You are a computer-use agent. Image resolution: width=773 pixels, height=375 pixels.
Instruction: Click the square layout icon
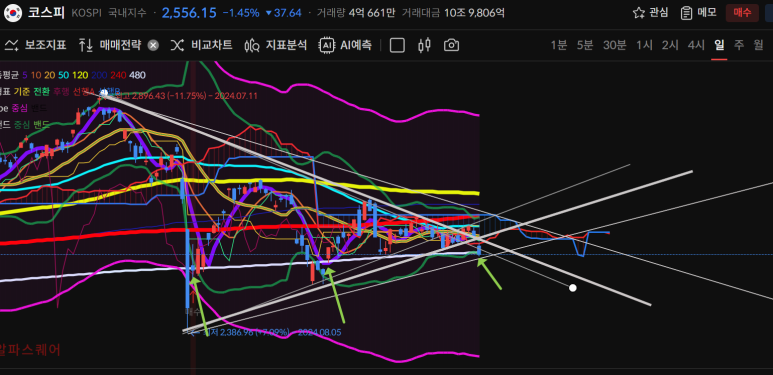[x=397, y=45]
